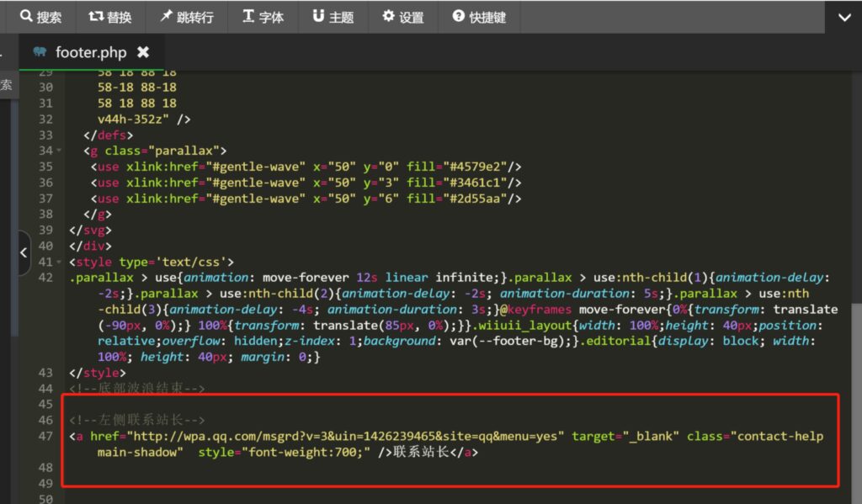Screen dimensions: 862x504
Task: Open the Replace (替换) tool
Action: pos(110,17)
